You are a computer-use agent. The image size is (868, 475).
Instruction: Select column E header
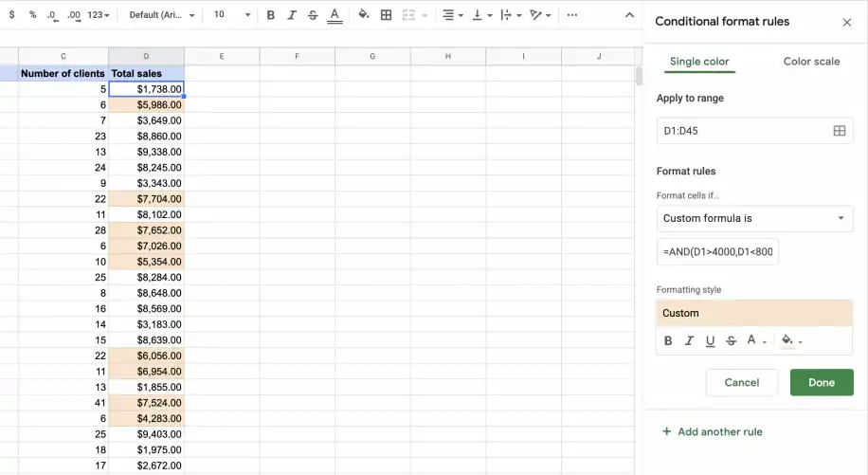click(x=222, y=57)
